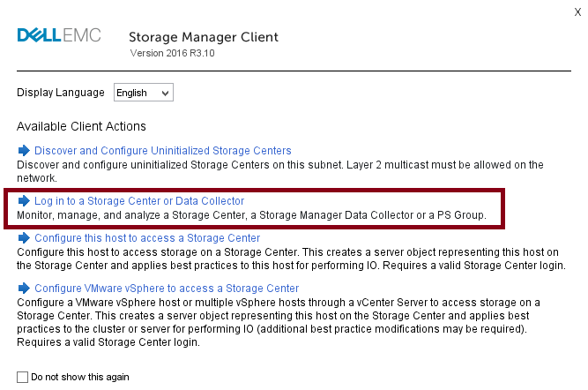Click the Version 2016 R3.10 label

pyautogui.click(x=173, y=53)
